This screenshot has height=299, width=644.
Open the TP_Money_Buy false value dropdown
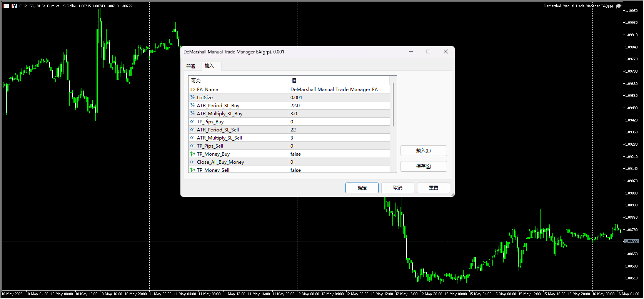(339, 154)
